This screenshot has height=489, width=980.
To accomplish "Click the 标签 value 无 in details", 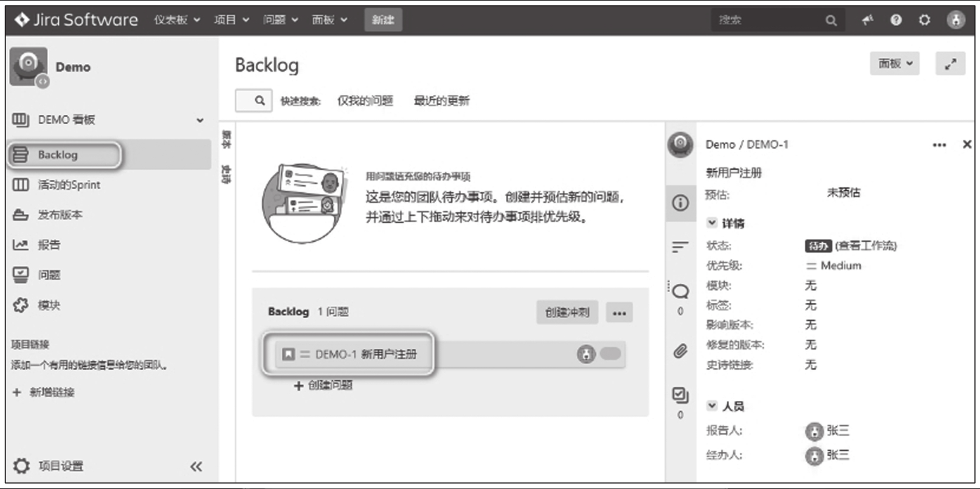I will pyautogui.click(x=811, y=305).
